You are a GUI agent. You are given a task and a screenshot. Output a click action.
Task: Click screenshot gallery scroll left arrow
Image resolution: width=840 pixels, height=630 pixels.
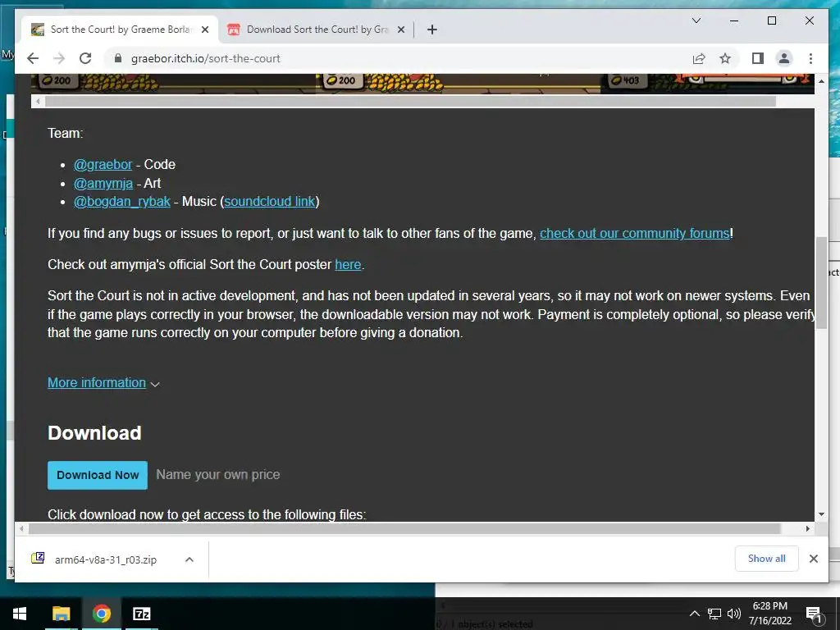click(x=38, y=101)
